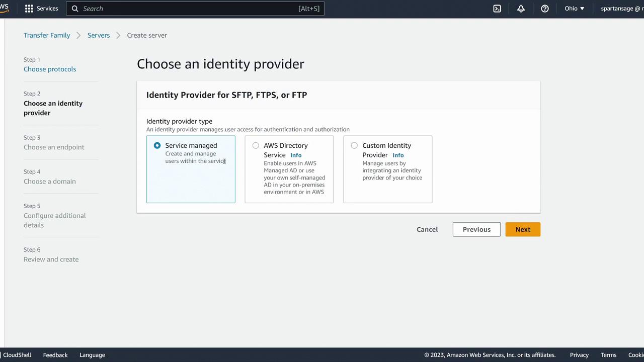
Task: Open Info link for AWS Directory Service
Action: coord(296,155)
